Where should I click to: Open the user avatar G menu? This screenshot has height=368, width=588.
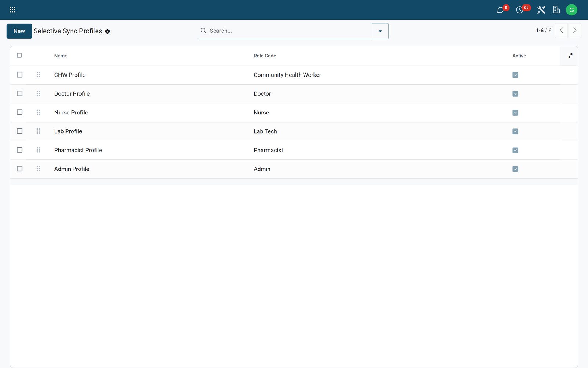click(x=571, y=10)
